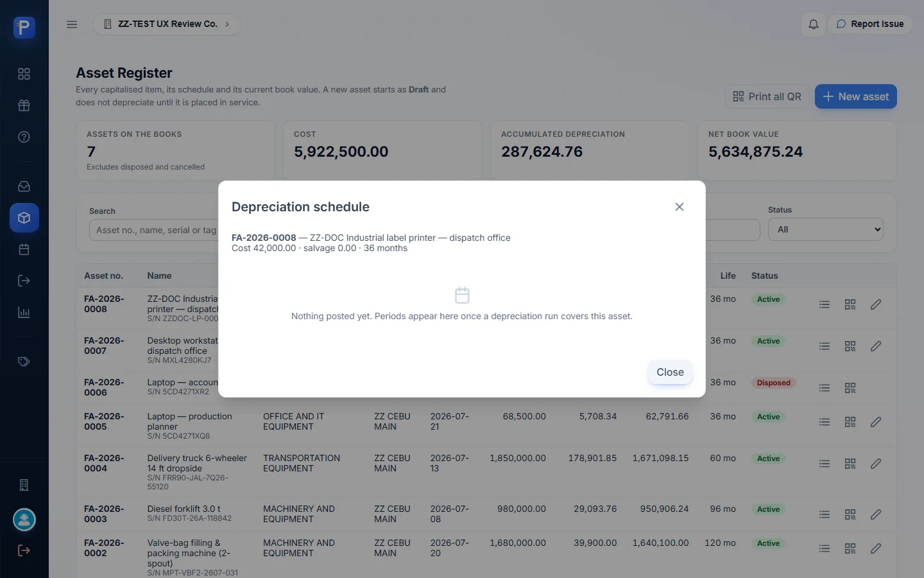Click the Close button in the dialog
Screen dimensions: 924x578
click(670, 372)
